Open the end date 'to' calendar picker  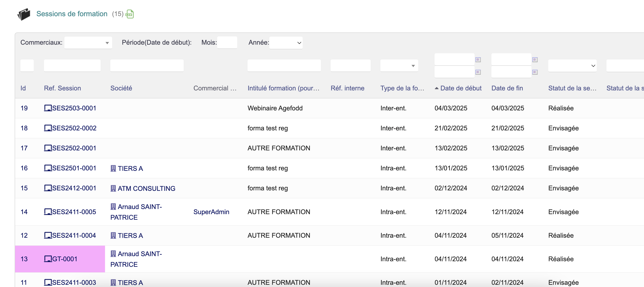[x=535, y=72]
